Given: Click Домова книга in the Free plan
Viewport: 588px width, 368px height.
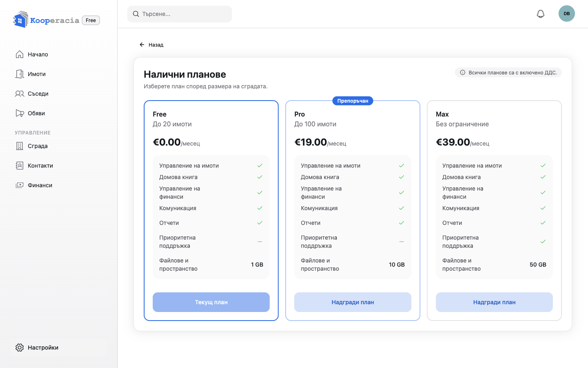Looking at the screenshot, I should [178, 177].
